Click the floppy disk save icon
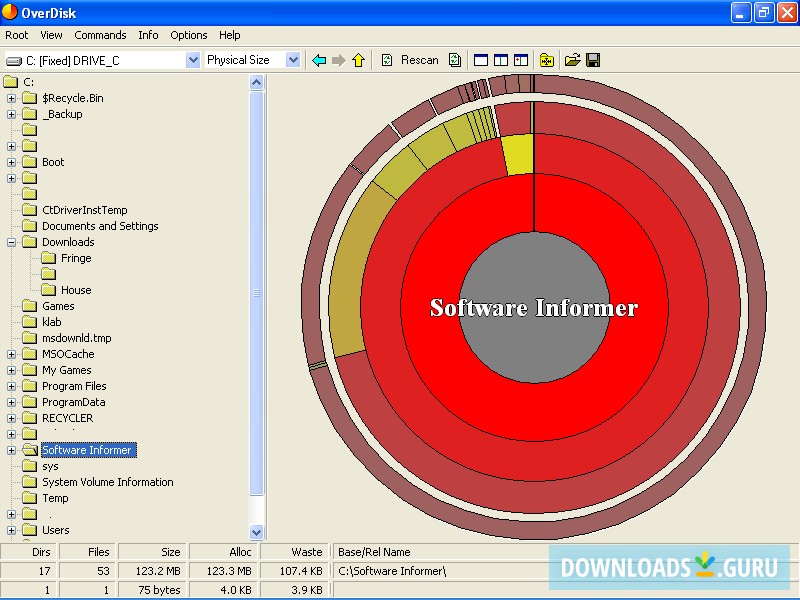800x600 pixels. coord(592,60)
